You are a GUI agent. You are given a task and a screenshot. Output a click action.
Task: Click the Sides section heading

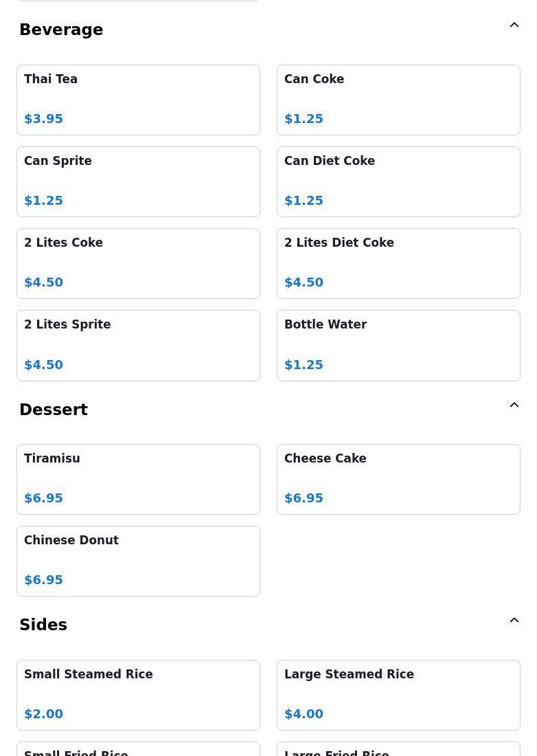[x=43, y=625]
